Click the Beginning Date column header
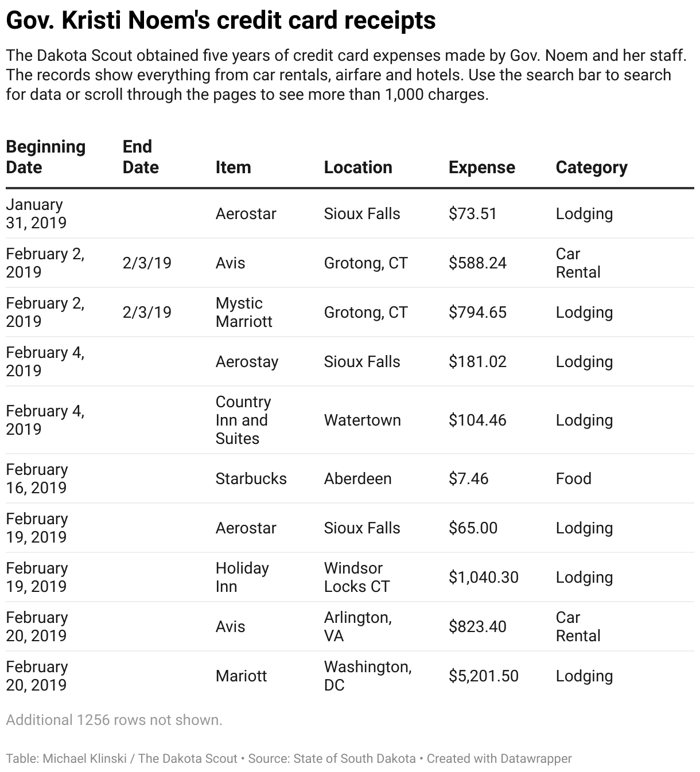This screenshot has width=700, height=772. point(46,157)
